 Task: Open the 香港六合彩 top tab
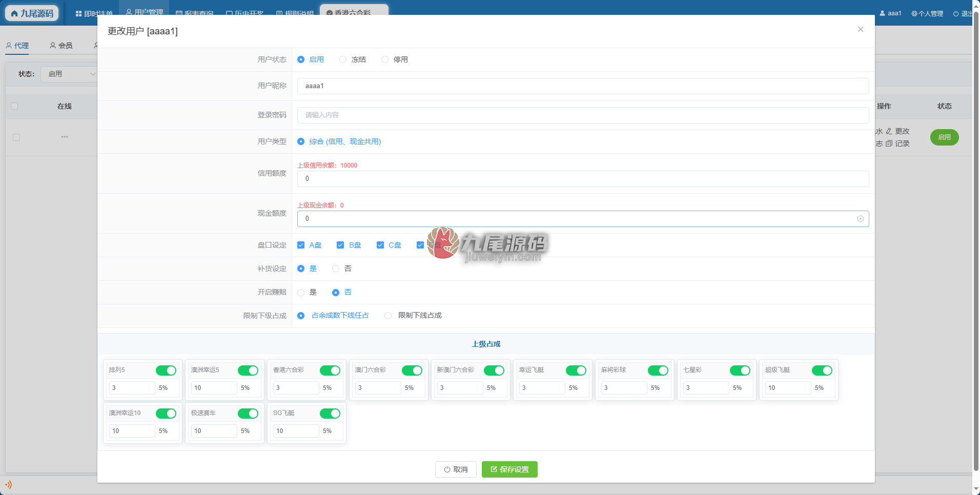[354, 11]
